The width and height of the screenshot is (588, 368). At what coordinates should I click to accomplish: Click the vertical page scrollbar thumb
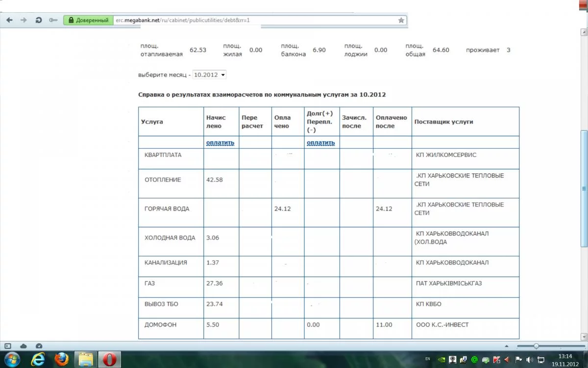(x=584, y=188)
